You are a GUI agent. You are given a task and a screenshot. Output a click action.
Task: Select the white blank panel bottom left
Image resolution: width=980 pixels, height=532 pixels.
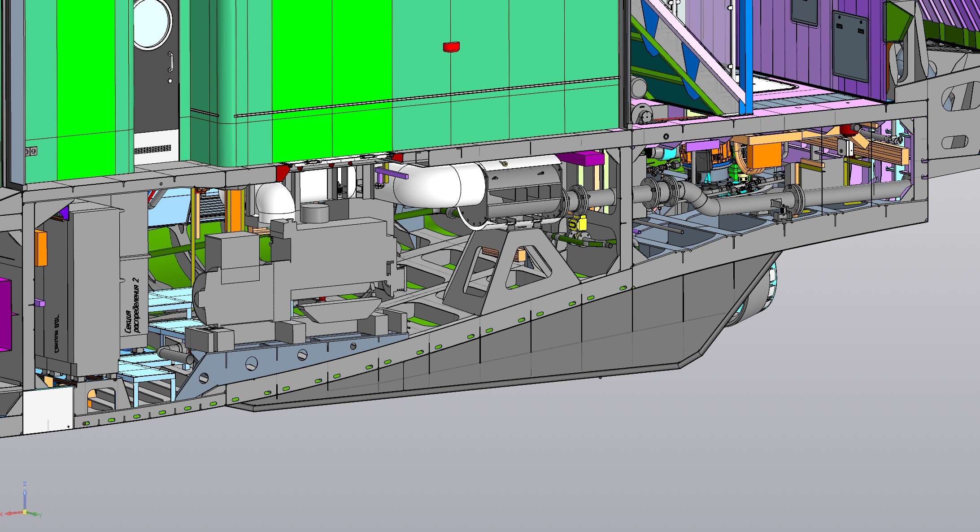(x=48, y=410)
